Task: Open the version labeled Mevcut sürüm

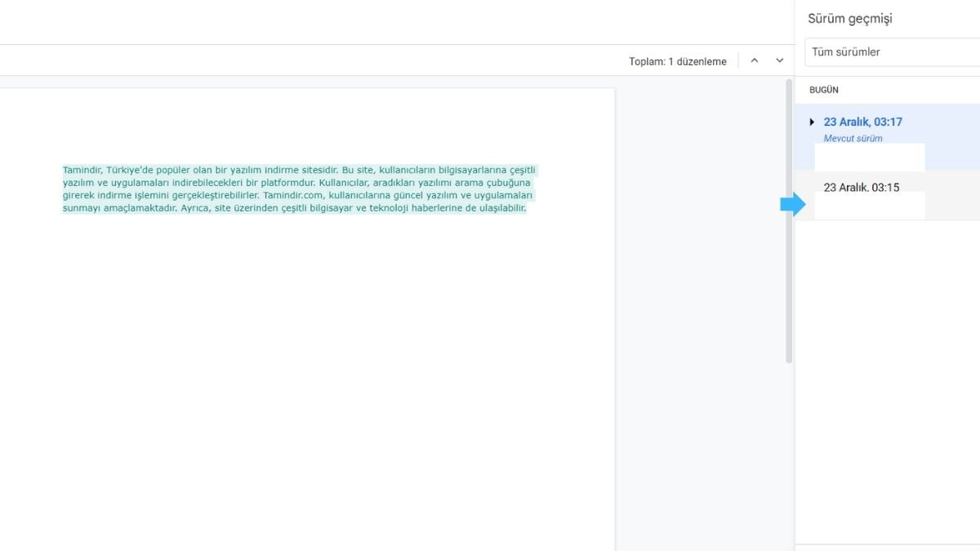Action: [x=853, y=138]
